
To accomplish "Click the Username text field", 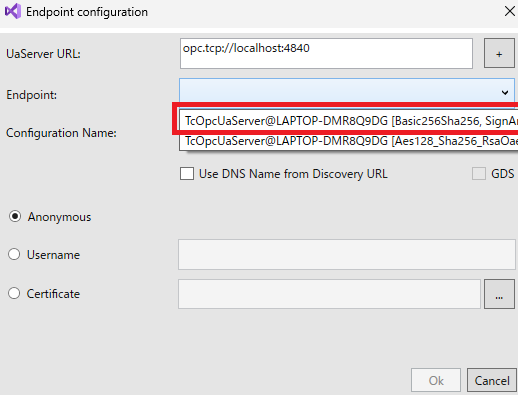I will click(347, 254).
